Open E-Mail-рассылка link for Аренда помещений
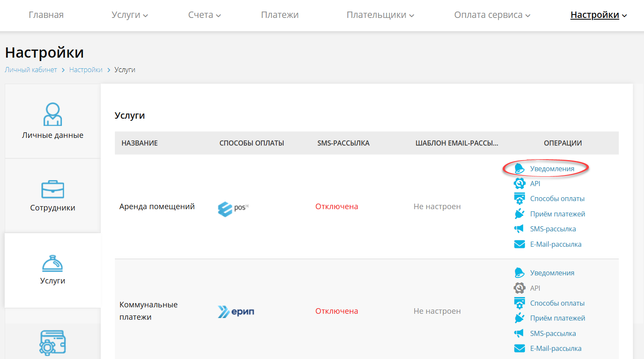644x359 pixels. tap(556, 244)
